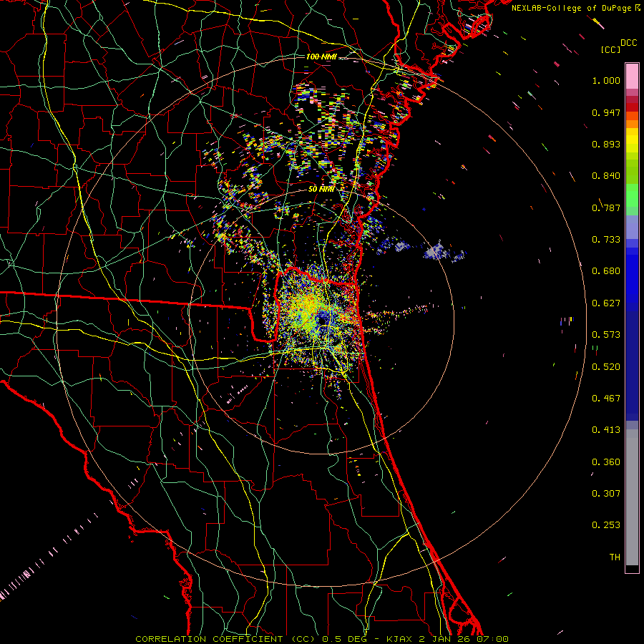Click the 0.520 scale value

tap(606, 367)
